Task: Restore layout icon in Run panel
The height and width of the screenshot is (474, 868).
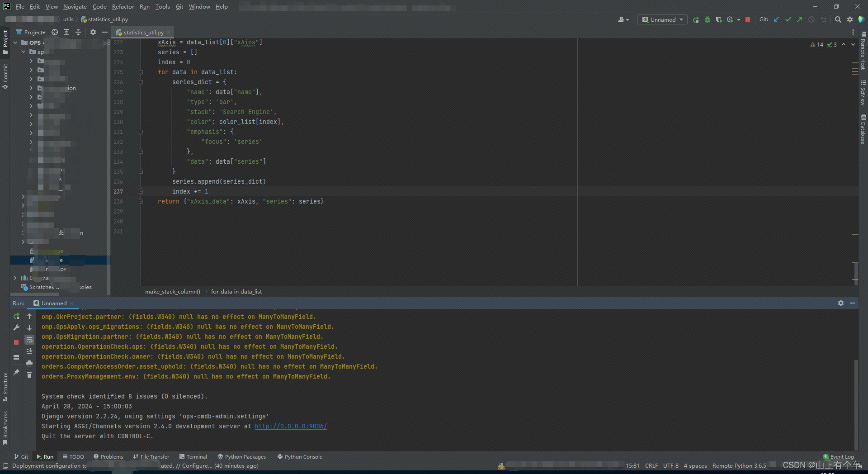Action: click(16, 357)
